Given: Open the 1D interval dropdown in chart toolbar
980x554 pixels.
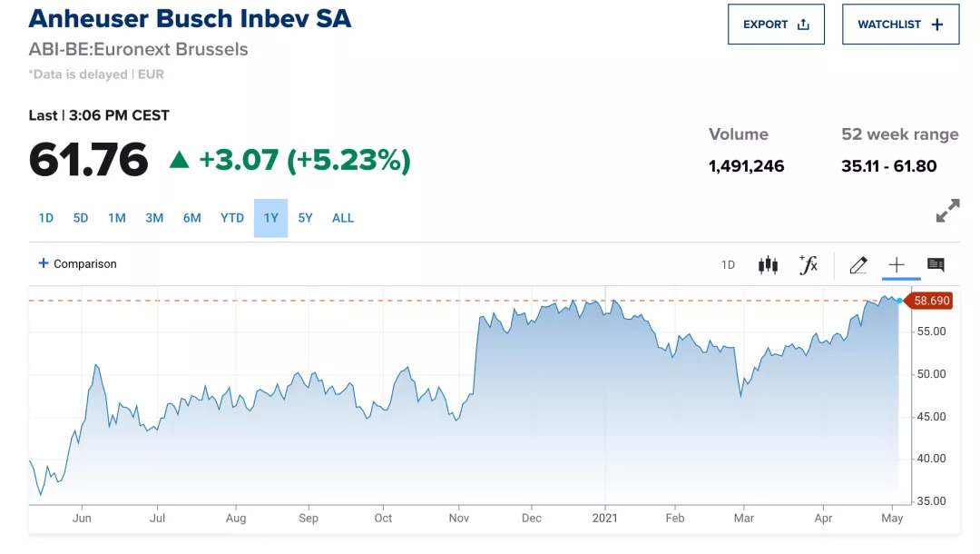Looking at the screenshot, I should (x=728, y=265).
